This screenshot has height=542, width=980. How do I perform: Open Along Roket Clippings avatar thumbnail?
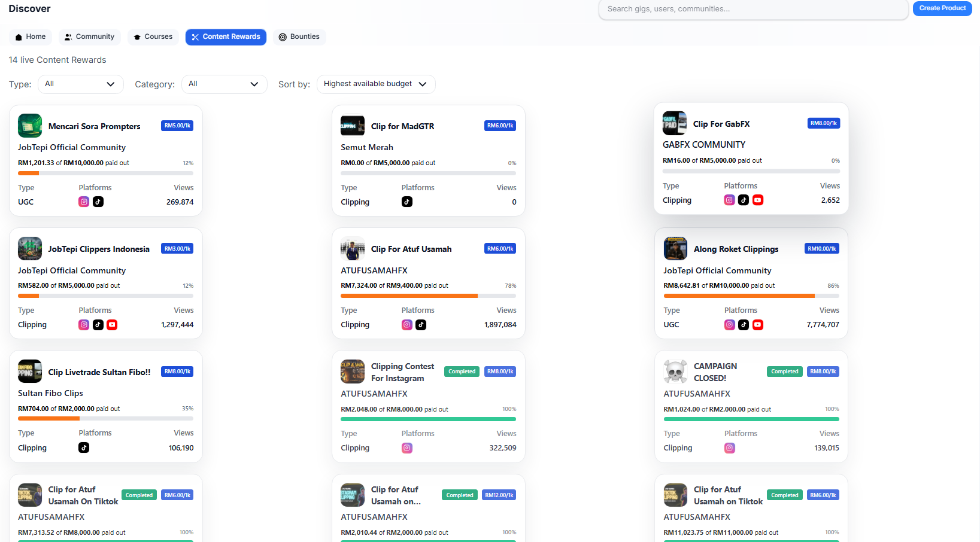pyautogui.click(x=675, y=249)
